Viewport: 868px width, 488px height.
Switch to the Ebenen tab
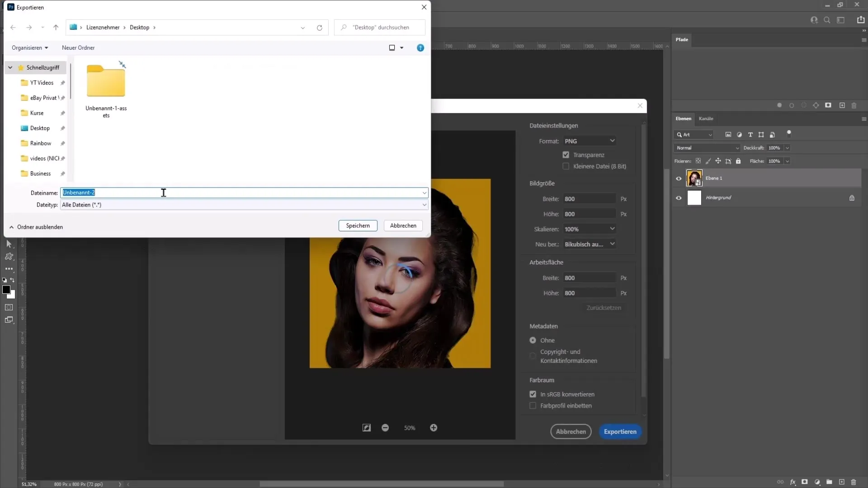(683, 118)
